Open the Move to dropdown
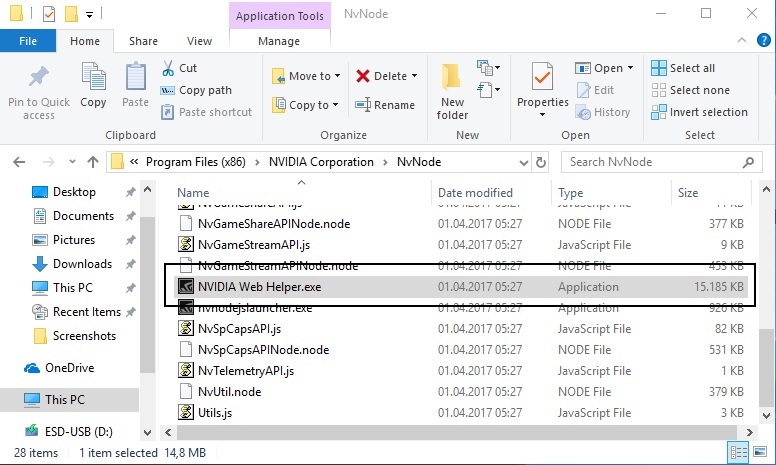This screenshot has height=465, width=776. (306, 76)
